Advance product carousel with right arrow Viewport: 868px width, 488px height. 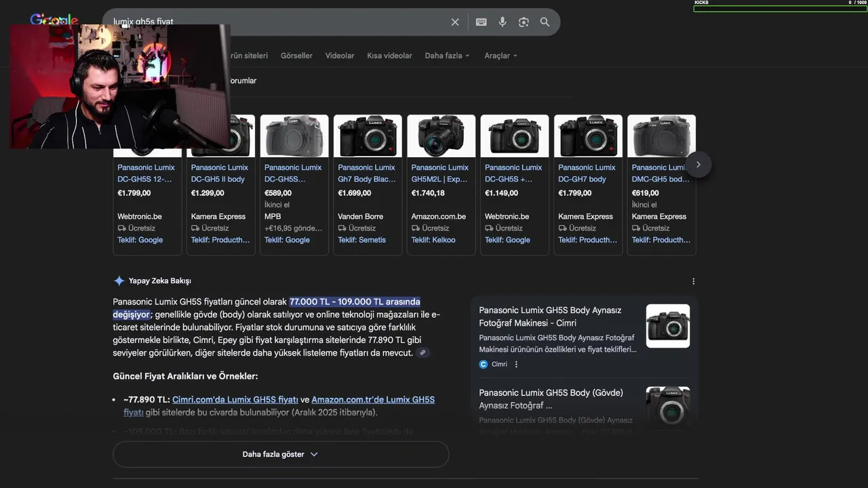point(698,165)
